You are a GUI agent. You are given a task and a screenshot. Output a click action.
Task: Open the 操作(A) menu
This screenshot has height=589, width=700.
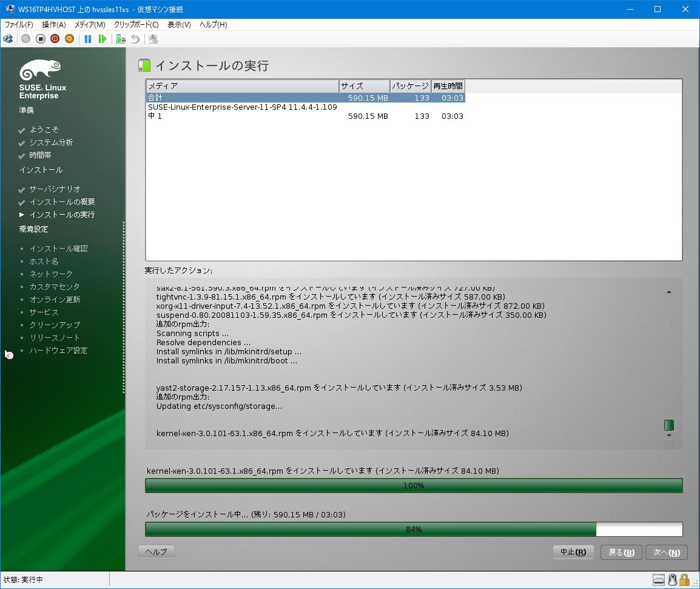click(x=54, y=24)
